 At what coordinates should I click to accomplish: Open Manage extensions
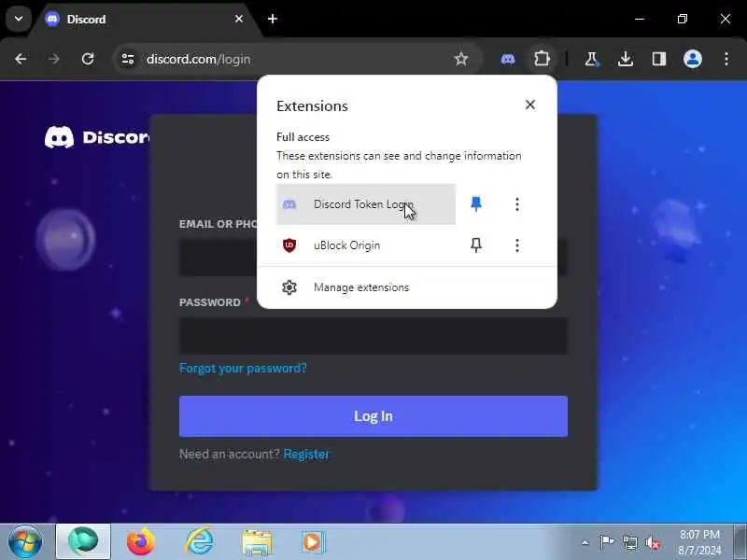click(x=407, y=287)
